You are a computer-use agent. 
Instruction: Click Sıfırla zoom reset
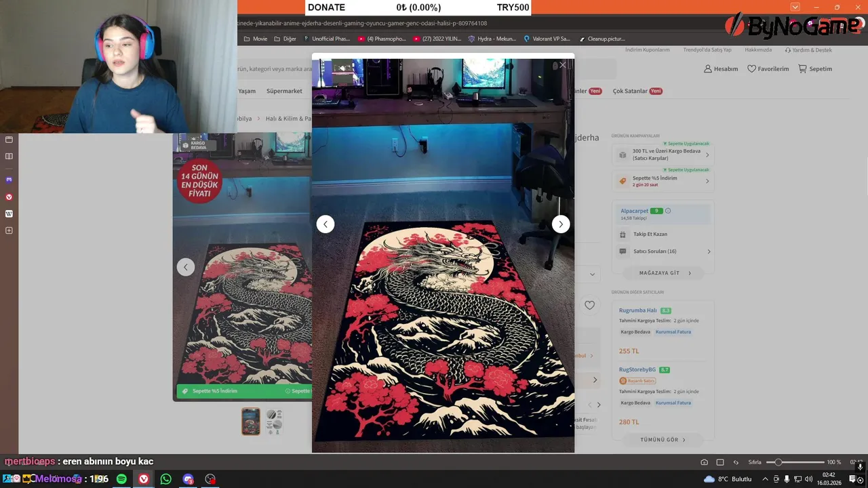pyautogui.click(x=755, y=462)
